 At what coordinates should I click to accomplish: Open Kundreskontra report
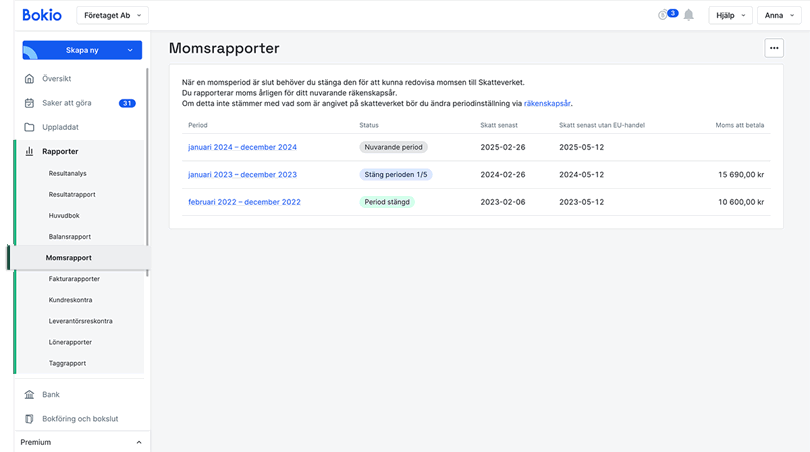coord(70,300)
